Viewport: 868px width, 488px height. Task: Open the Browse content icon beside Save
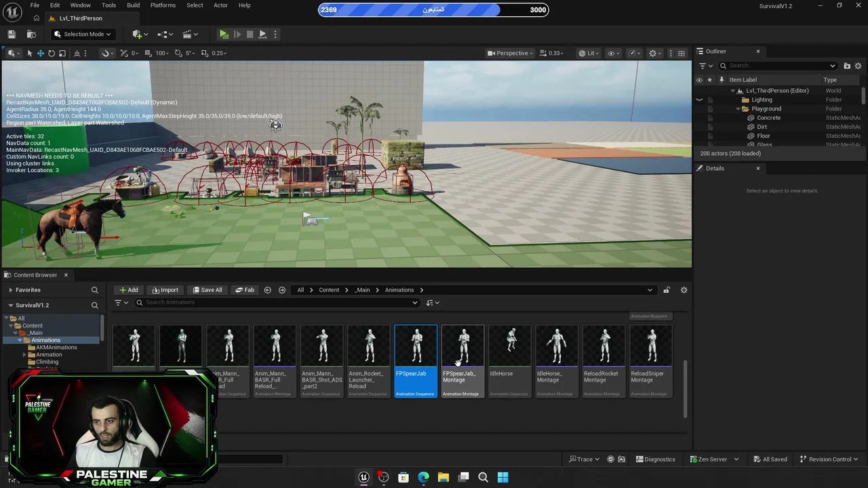(31, 34)
